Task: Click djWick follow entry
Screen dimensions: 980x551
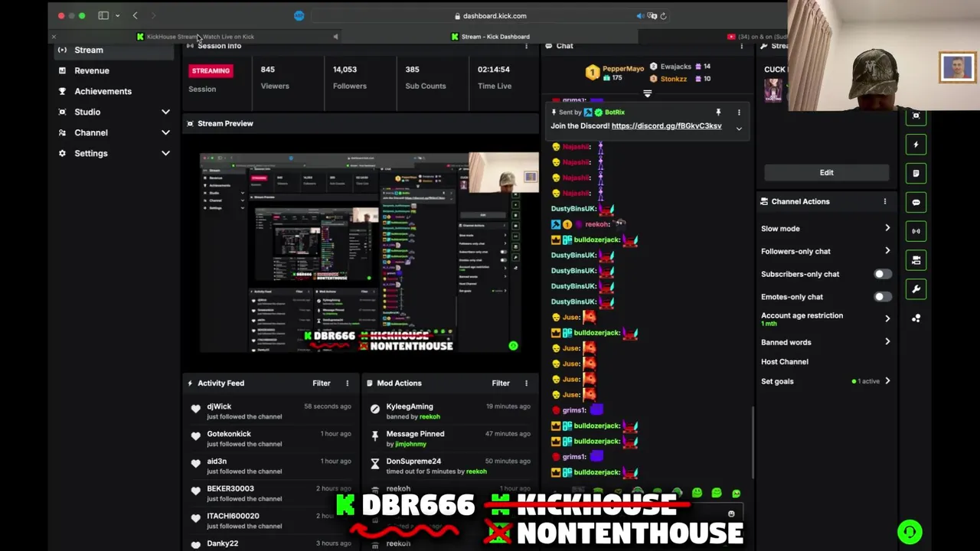Action: point(271,411)
